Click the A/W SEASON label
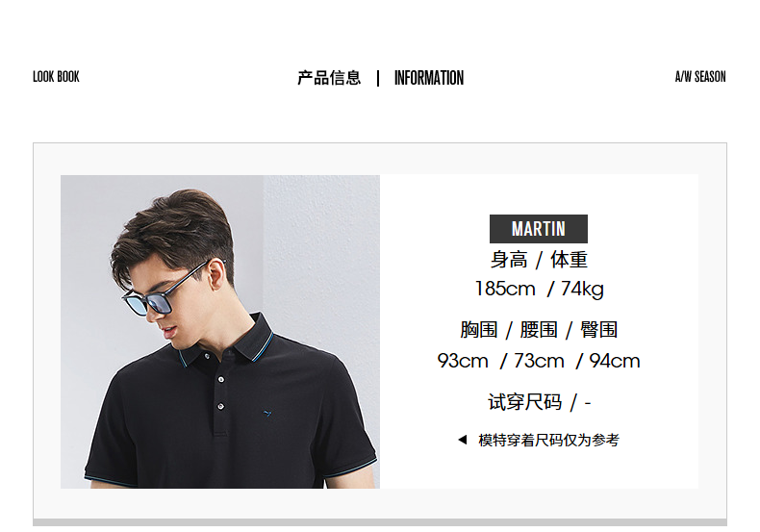This screenshot has height=532, width=760. coord(700,77)
